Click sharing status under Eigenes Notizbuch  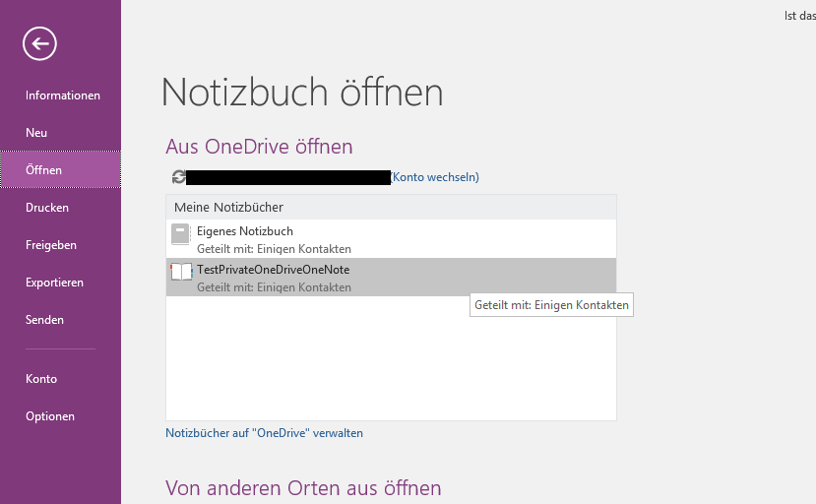(x=274, y=249)
